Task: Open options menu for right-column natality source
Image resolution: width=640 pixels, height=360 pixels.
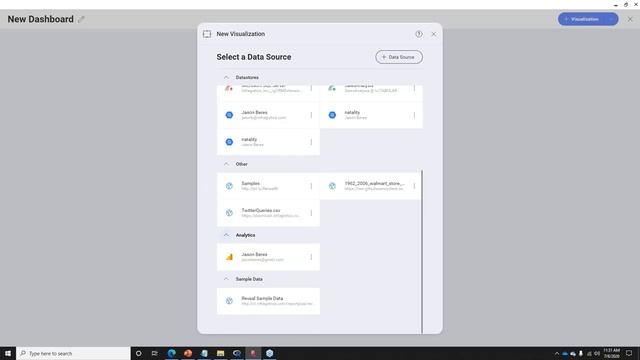Action: coord(414,115)
